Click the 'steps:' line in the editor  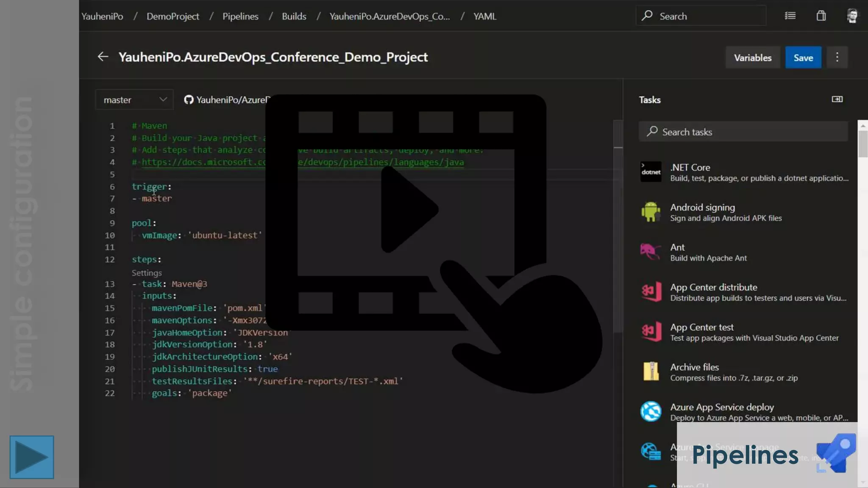pyautogui.click(x=146, y=259)
